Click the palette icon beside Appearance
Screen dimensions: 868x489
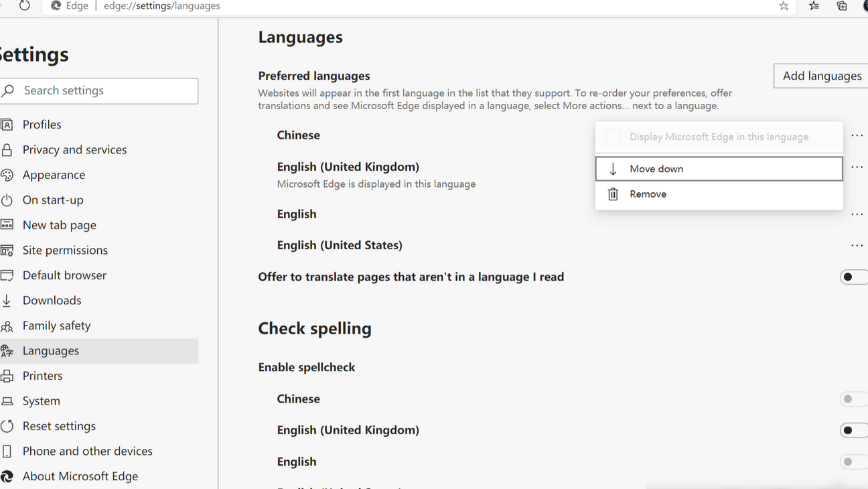coord(7,175)
